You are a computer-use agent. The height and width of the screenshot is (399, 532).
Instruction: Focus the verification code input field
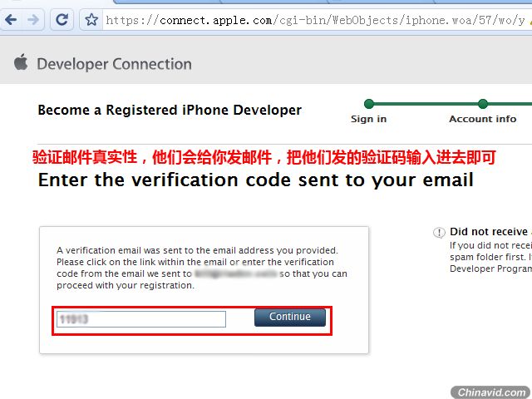click(141, 319)
